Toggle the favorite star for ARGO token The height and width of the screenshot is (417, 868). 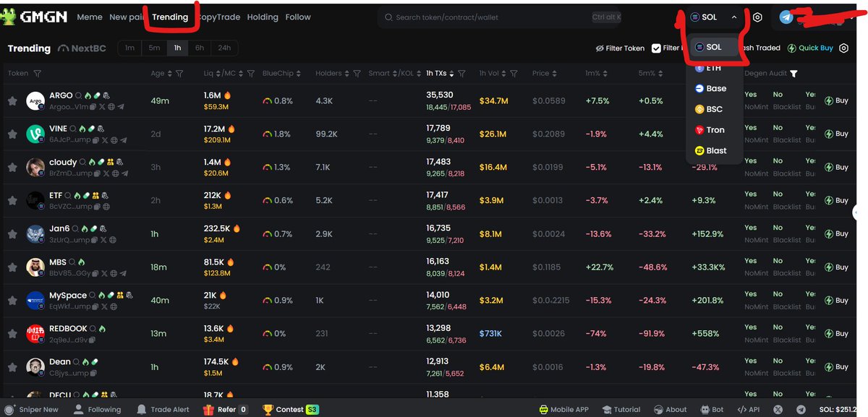tap(12, 100)
